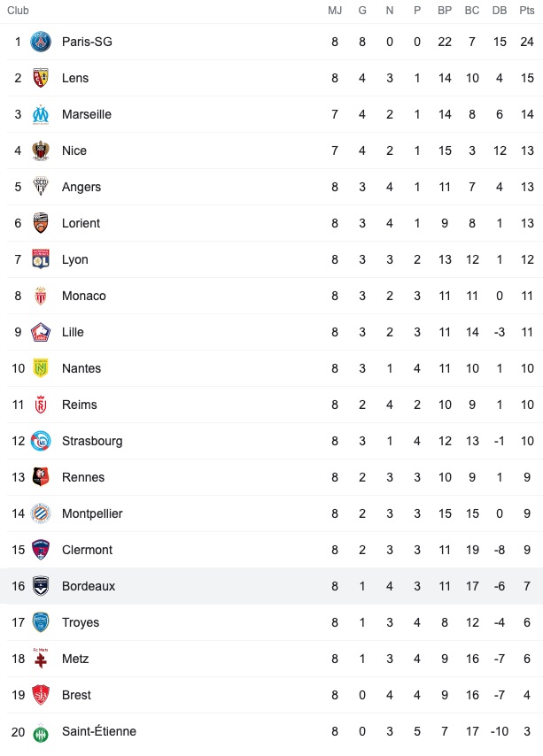
Task: Click the Troyes team name
Action: [81, 622]
